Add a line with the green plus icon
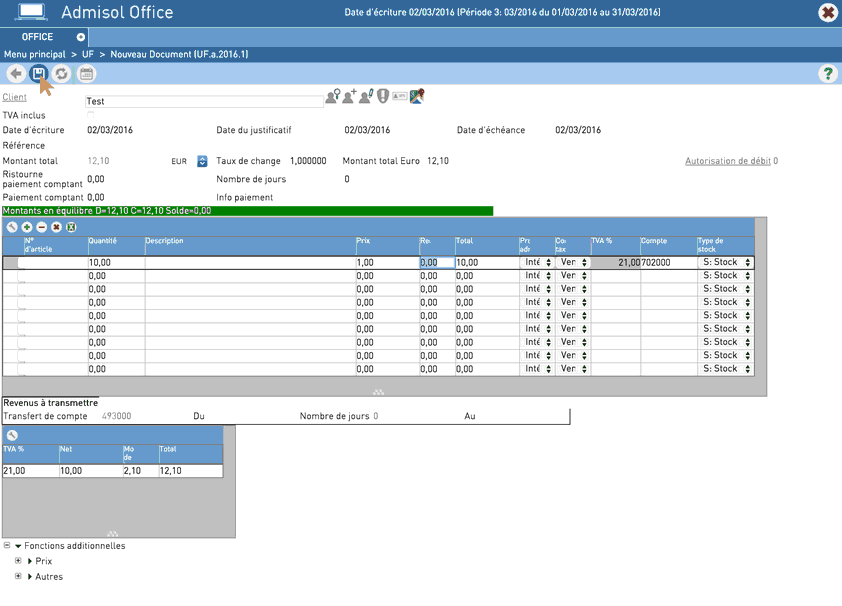This screenshot has height=606, width=842. (x=27, y=227)
